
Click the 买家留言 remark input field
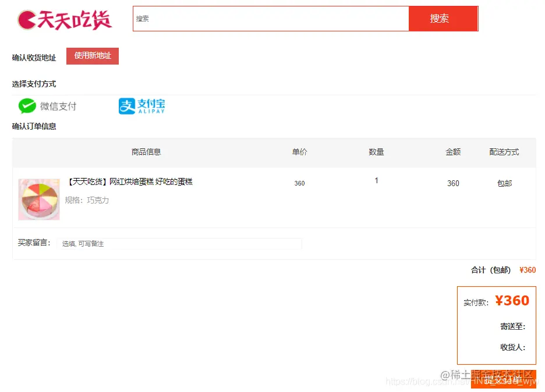tap(179, 244)
